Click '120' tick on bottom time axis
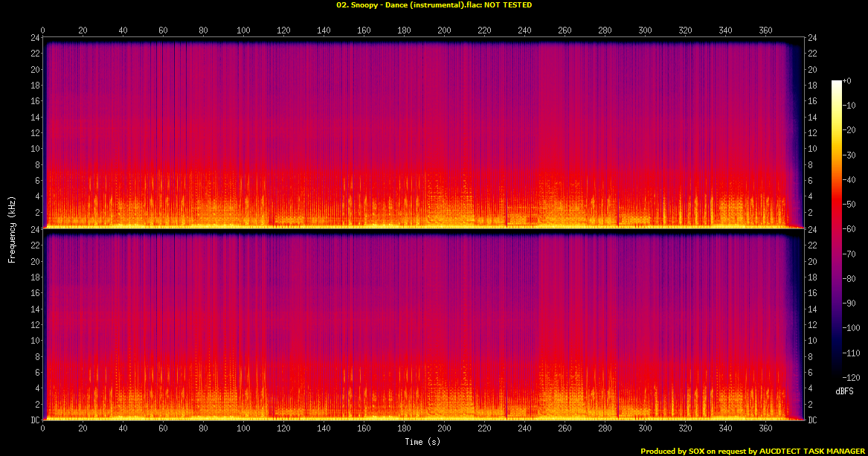The width and height of the screenshot is (868, 456). click(x=283, y=428)
